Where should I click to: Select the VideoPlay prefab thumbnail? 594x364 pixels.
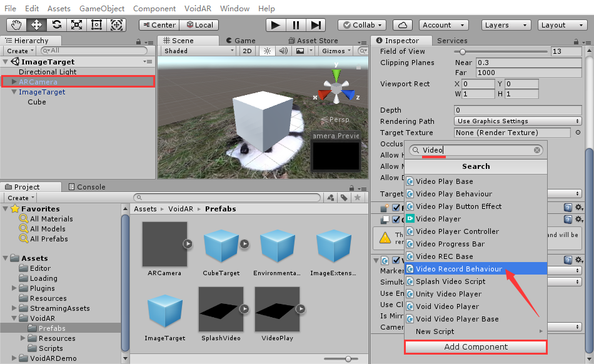277,309
